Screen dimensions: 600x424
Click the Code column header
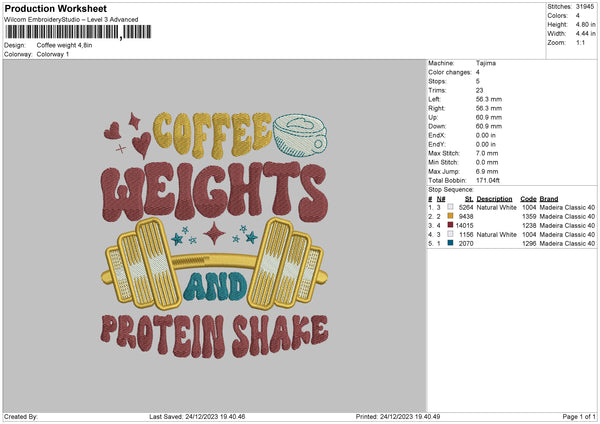point(529,198)
